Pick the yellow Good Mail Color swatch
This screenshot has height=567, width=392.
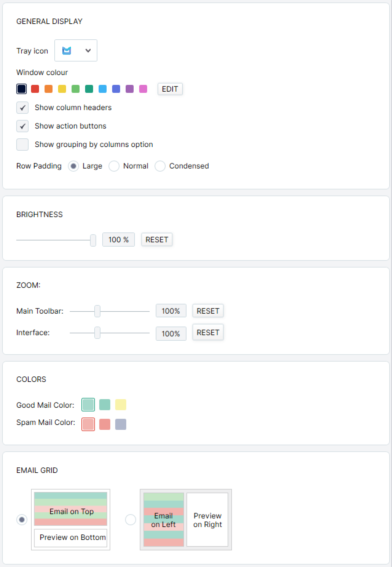tap(121, 405)
